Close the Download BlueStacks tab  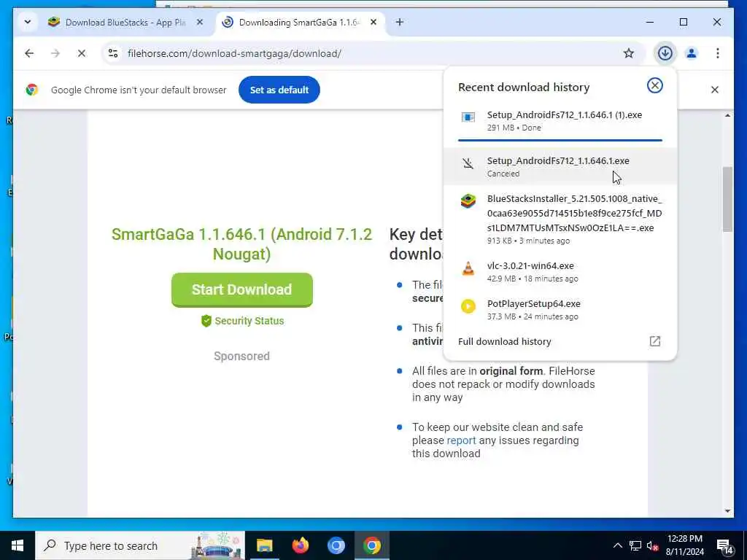click(x=200, y=22)
